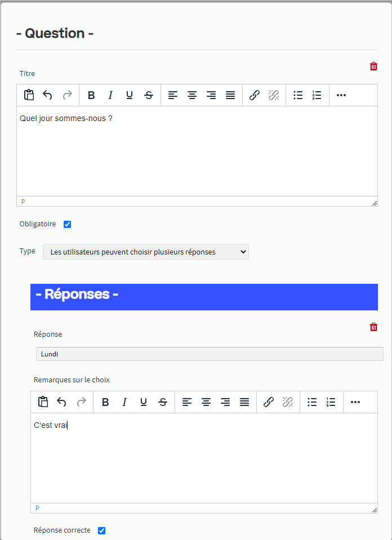Click the paste icon in the Titre editor
392x540 pixels.
coord(29,95)
